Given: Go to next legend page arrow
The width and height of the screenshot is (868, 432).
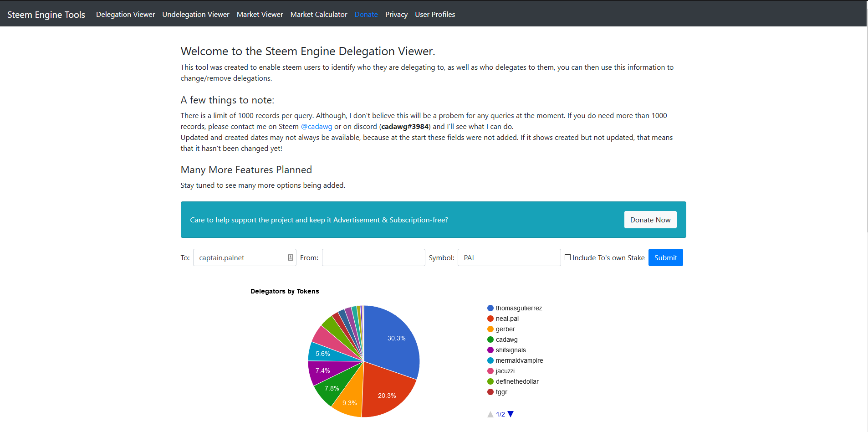Looking at the screenshot, I should tap(511, 414).
